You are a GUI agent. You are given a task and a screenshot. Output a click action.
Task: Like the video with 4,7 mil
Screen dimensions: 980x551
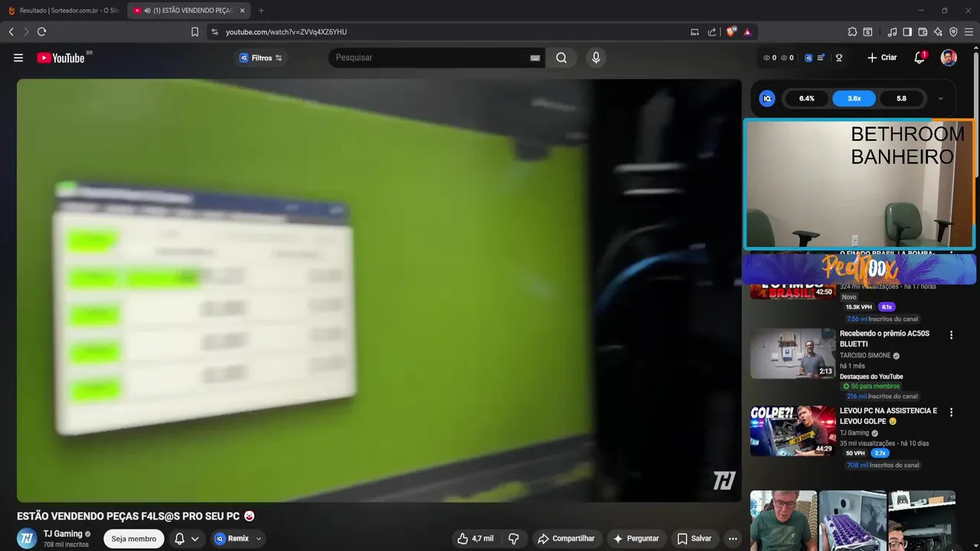475,539
